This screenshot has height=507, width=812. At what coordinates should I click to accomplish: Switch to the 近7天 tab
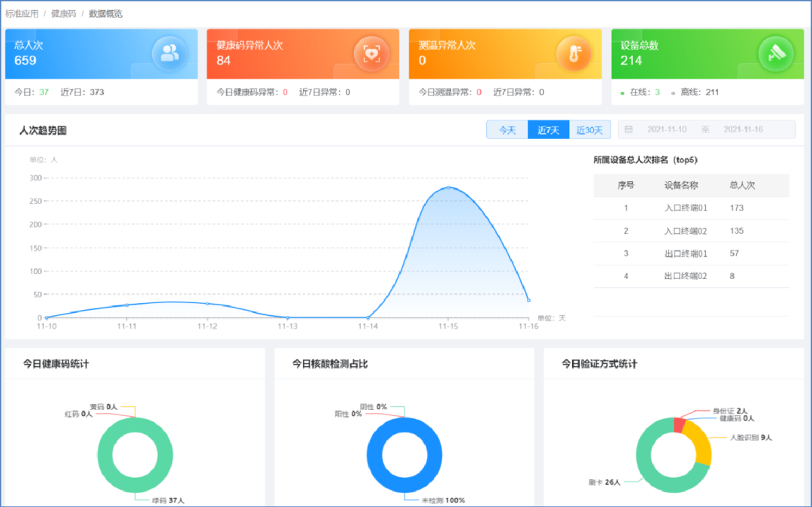(548, 130)
